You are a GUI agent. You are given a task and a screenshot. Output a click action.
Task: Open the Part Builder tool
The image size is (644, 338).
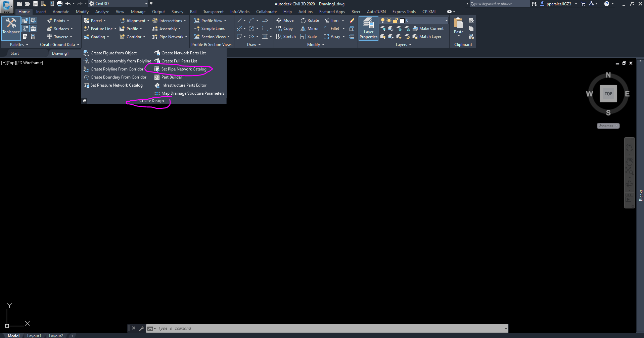(168, 77)
